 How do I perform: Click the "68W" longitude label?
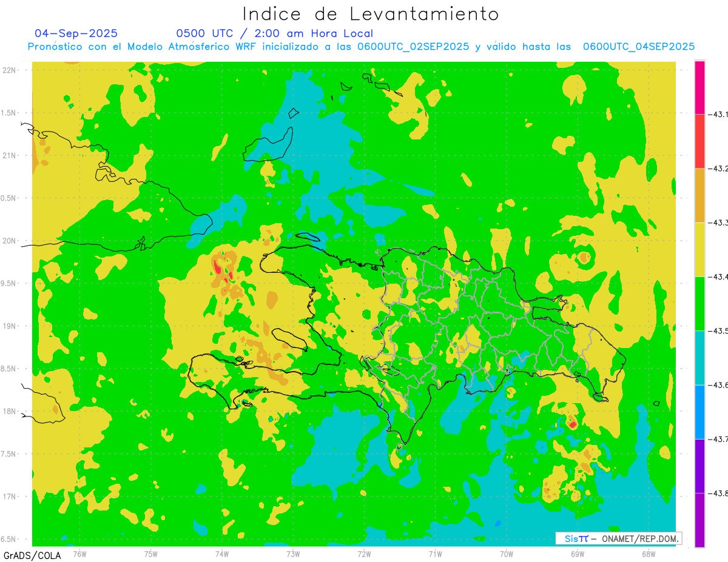pos(648,553)
